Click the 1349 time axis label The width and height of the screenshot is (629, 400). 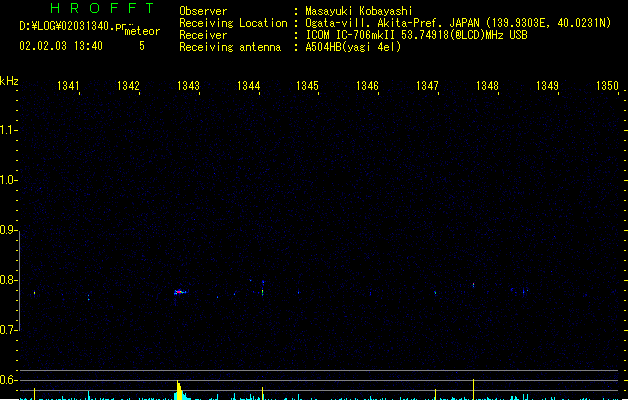[x=547, y=86]
